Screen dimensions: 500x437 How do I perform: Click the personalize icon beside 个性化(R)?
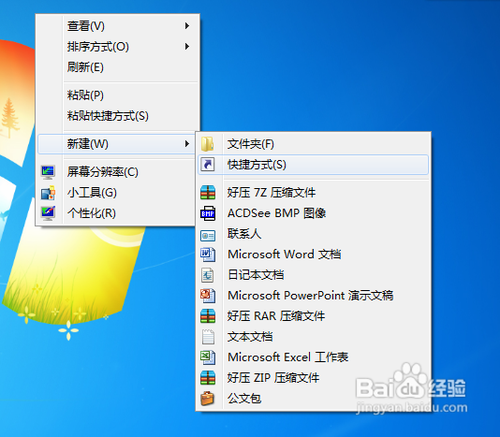48,213
